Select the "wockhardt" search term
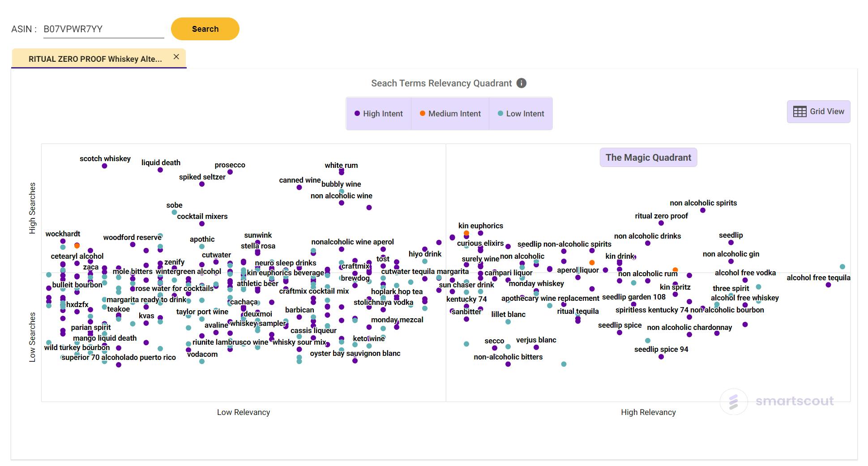 63,234
